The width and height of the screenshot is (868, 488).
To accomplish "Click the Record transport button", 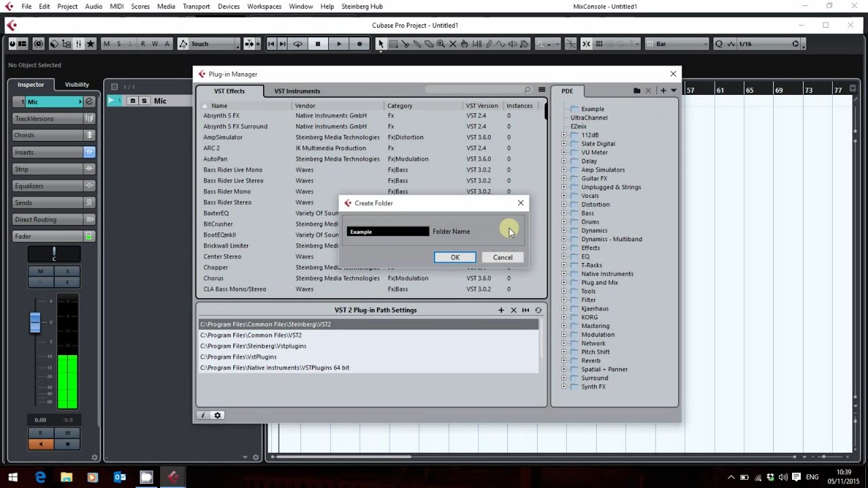I will pos(359,44).
